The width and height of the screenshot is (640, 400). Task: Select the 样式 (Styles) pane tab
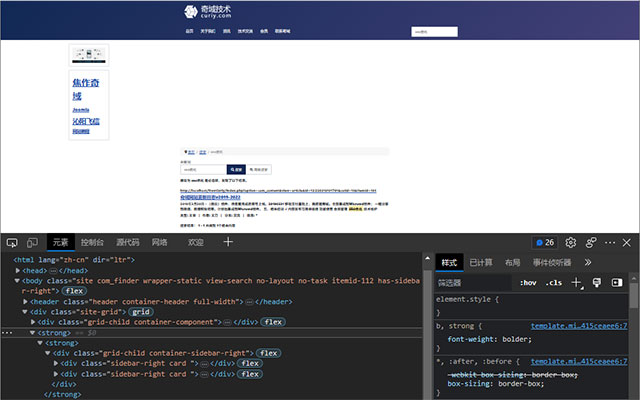449,263
